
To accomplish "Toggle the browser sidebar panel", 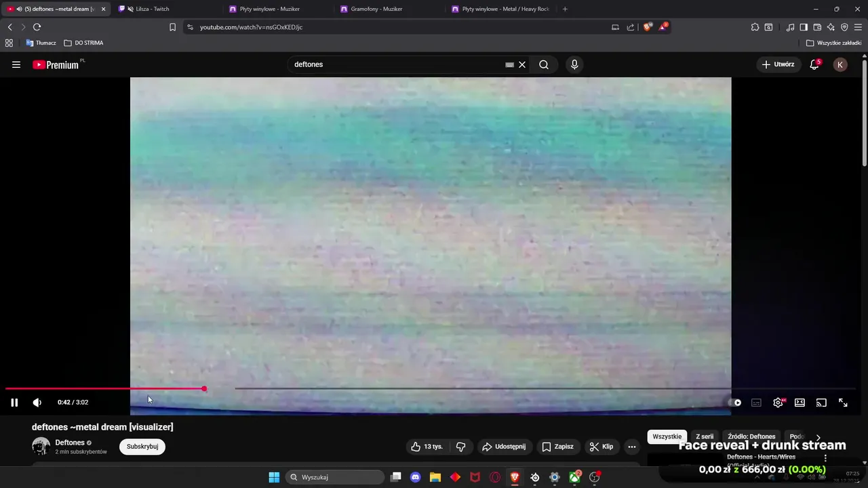I will pyautogui.click(x=804, y=27).
